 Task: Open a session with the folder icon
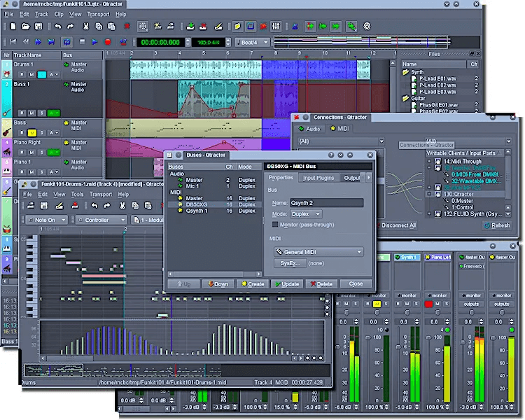point(25,26)
